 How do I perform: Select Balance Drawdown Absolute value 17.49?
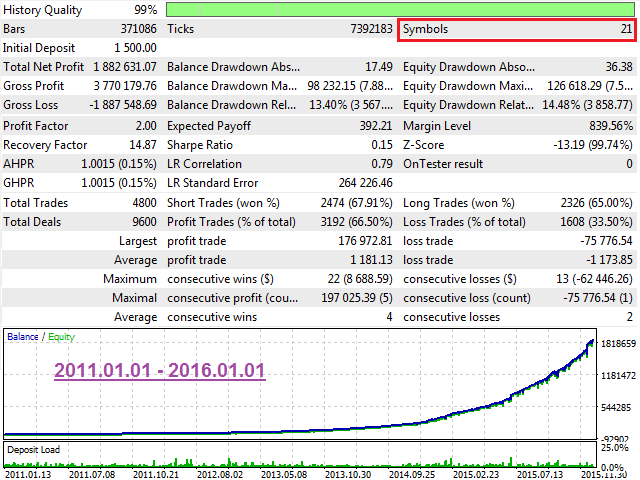(379, 67)
